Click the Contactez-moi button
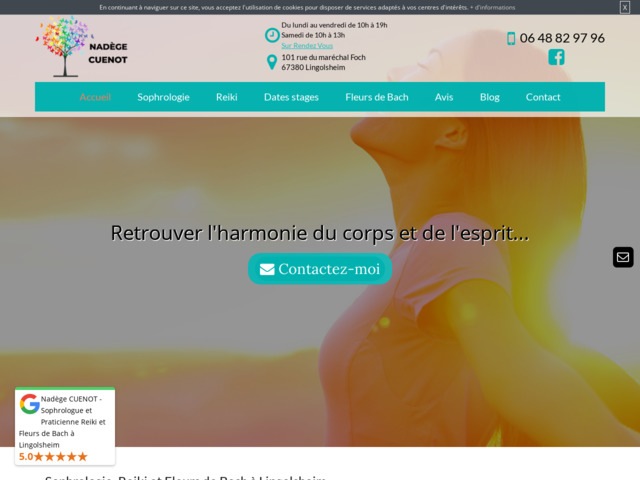The width and height of the screenshot is (640, 480). (320, 269)
